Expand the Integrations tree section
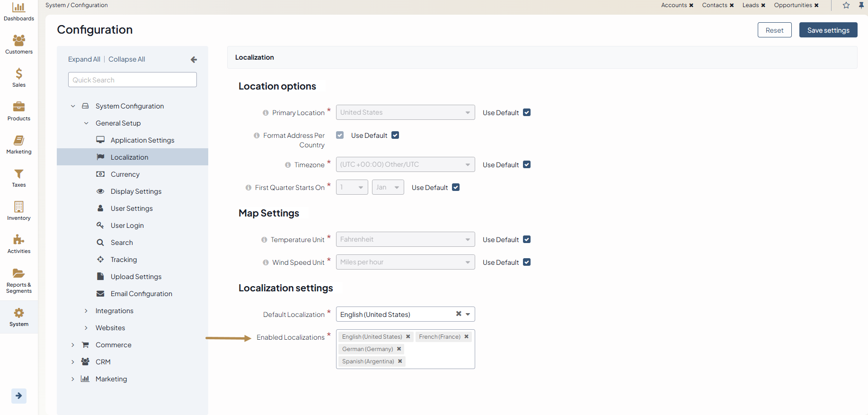 [x=86, y=311]
